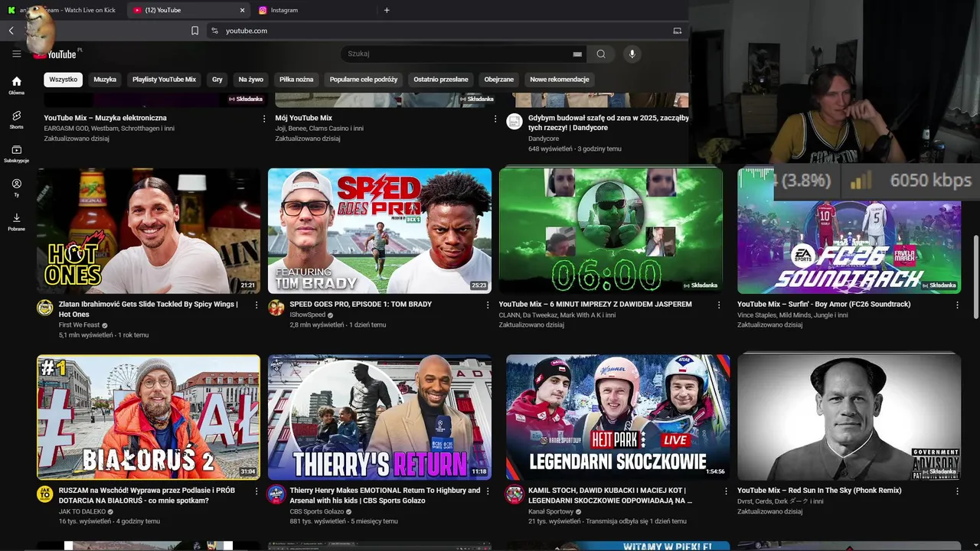Select the Playlisty YouTube Mix chip

(x=165, y=80)
